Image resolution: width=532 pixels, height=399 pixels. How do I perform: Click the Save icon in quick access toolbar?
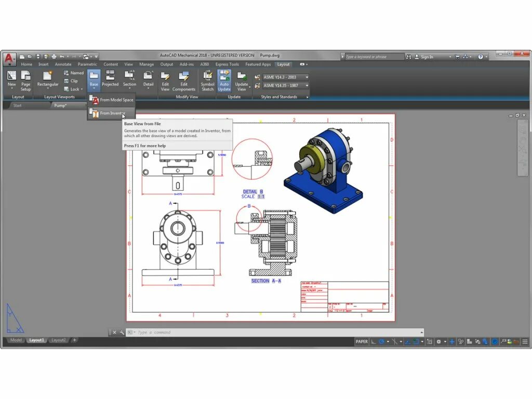click(x=38, y=57)
